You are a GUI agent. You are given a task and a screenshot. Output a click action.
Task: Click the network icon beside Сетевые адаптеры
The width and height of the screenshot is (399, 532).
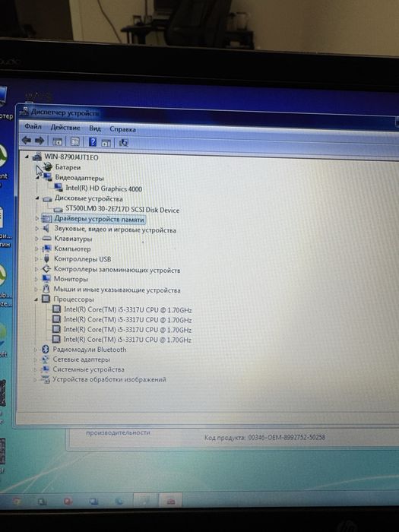click(45, 359)
